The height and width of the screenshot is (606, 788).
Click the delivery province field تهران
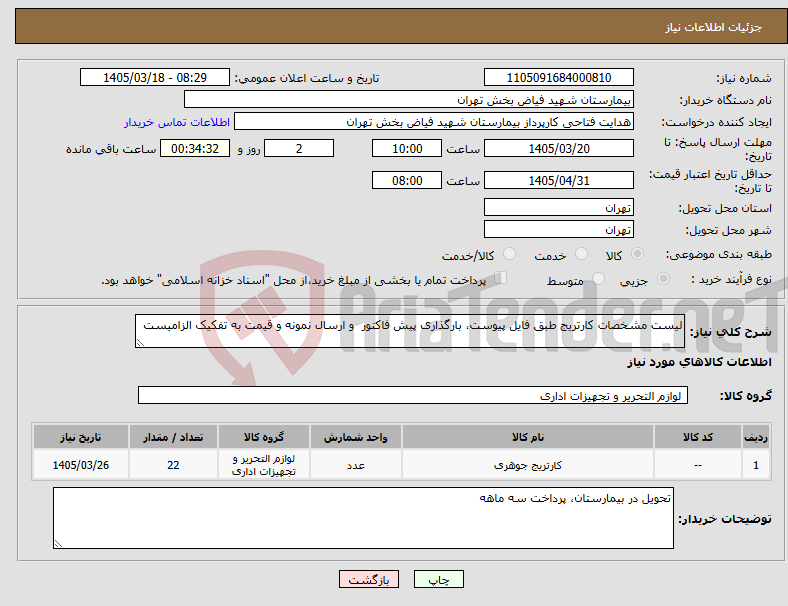pos(559,207)
